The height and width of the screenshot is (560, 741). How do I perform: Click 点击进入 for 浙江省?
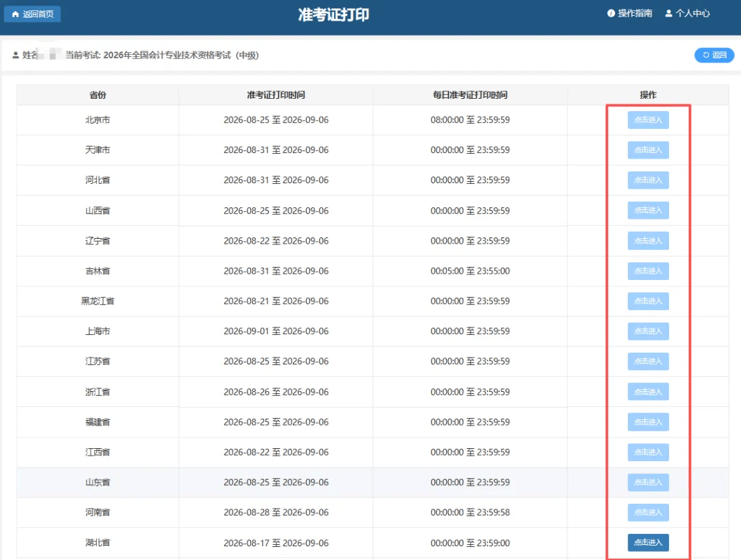point(648,392)
